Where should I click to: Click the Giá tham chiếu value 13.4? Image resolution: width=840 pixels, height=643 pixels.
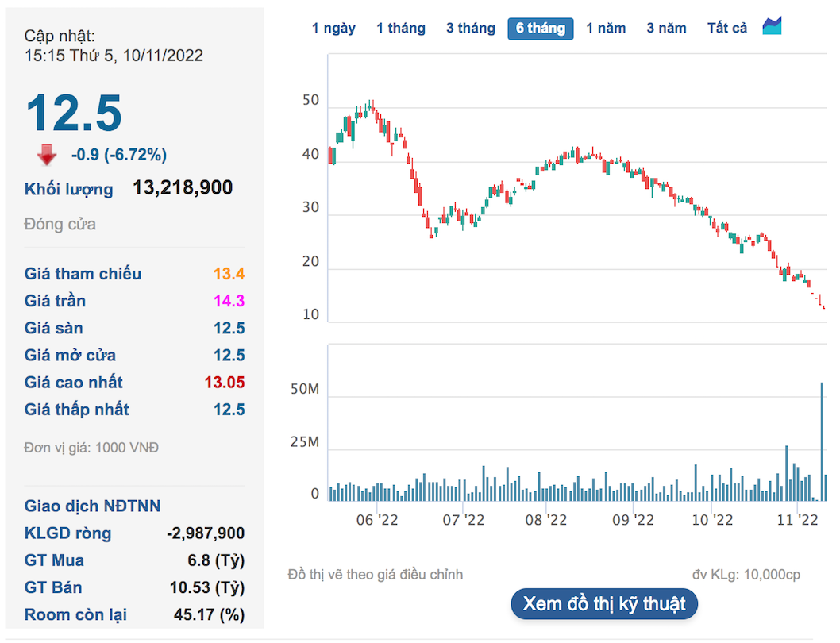point(229,274)
